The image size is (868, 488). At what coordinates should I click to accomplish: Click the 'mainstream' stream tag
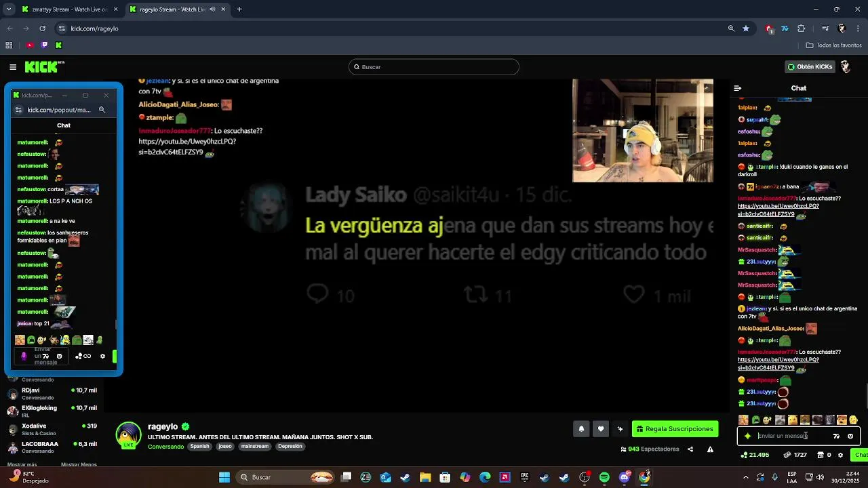pyautogui.click(x=255, y=446)
